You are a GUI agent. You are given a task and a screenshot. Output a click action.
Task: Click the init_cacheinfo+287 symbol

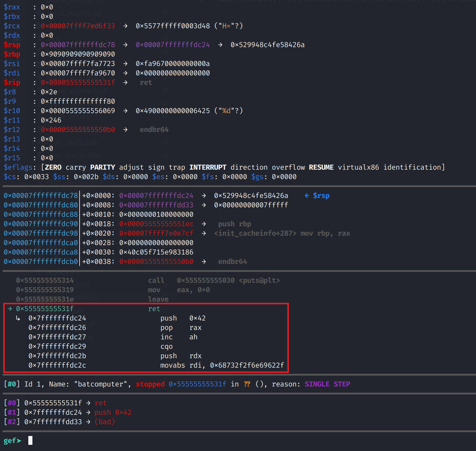coord(255,233)
